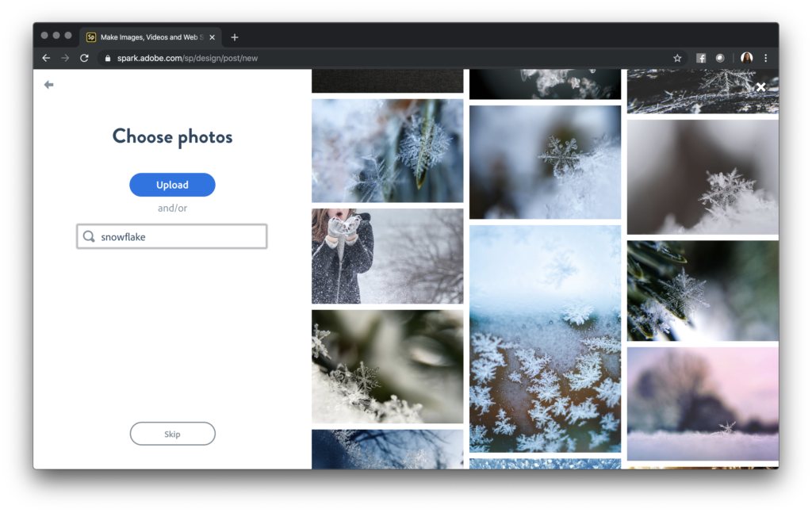Click the user profile avatar in toolbar
812x513 pixels.
point(746,58)
